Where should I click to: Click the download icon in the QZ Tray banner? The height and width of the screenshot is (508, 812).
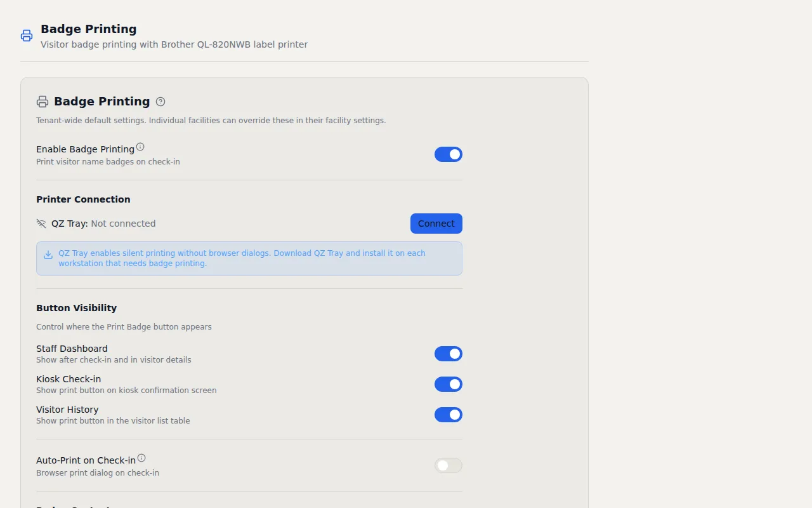[x=48, y=254]
